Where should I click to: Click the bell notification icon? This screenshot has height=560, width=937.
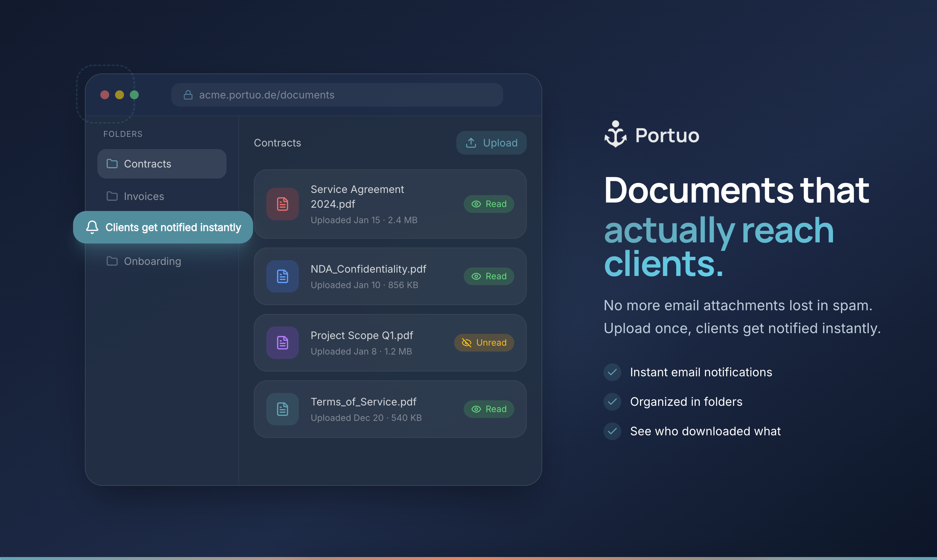coord(92,227)
